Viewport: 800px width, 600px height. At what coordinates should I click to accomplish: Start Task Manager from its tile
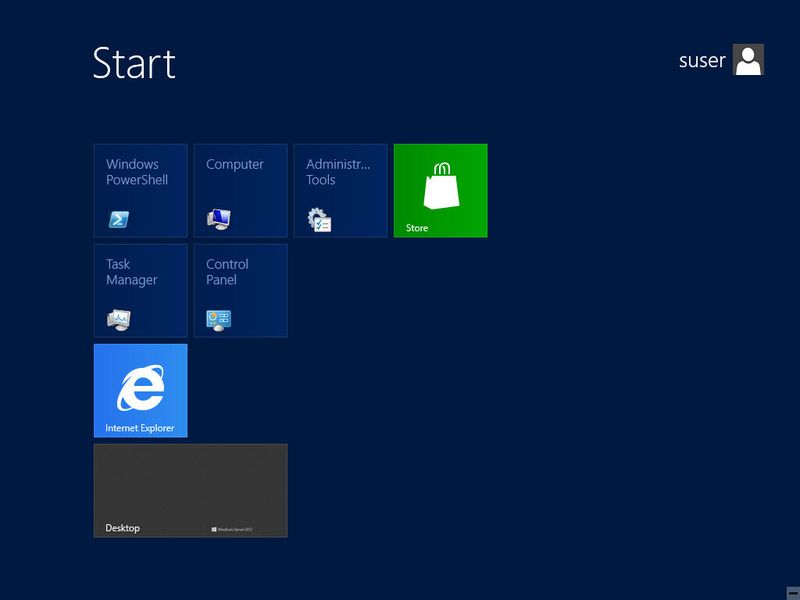pos(140,290)
